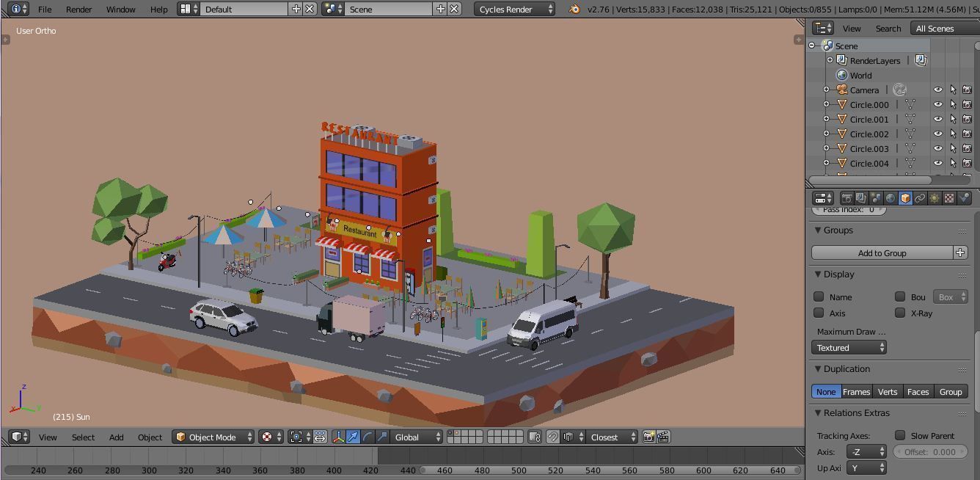Toggle the snap magnet icon in the 3D header
This screenshot has width=980, height=480.
(553, 437)
